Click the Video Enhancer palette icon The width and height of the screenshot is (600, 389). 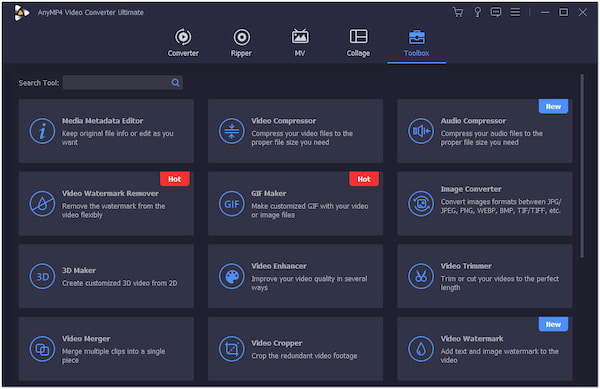232,276
